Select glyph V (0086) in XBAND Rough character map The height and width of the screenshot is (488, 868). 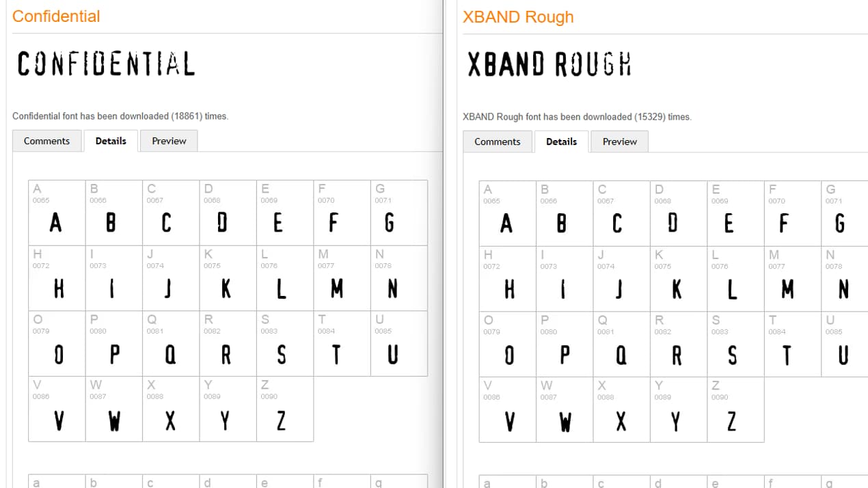(508, 409)
